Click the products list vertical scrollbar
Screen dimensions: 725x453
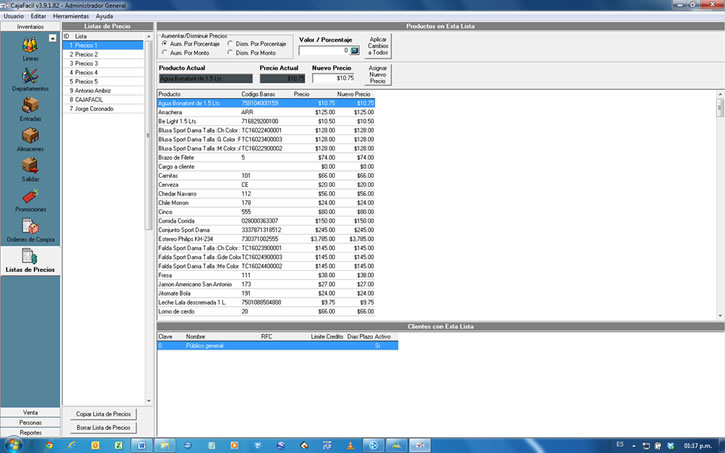tap(719, 200)
